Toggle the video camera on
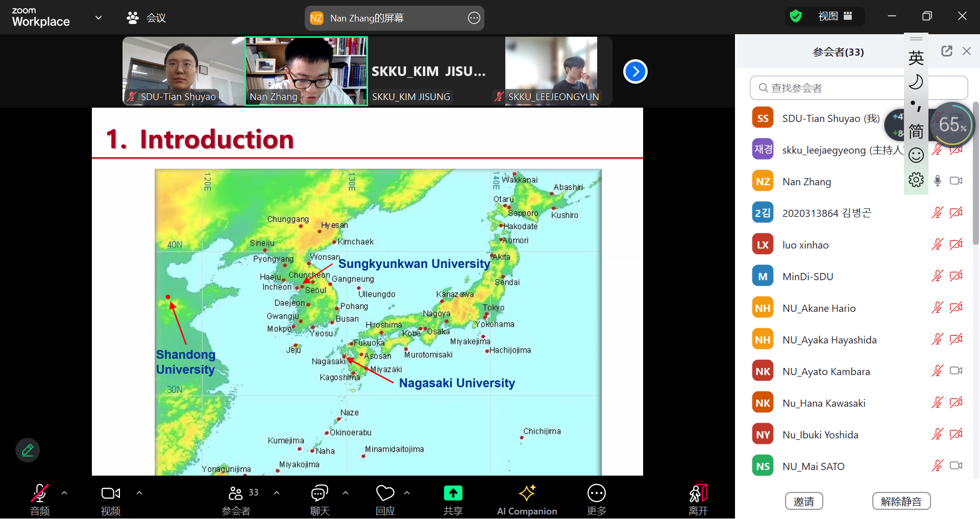 [110, 493]
